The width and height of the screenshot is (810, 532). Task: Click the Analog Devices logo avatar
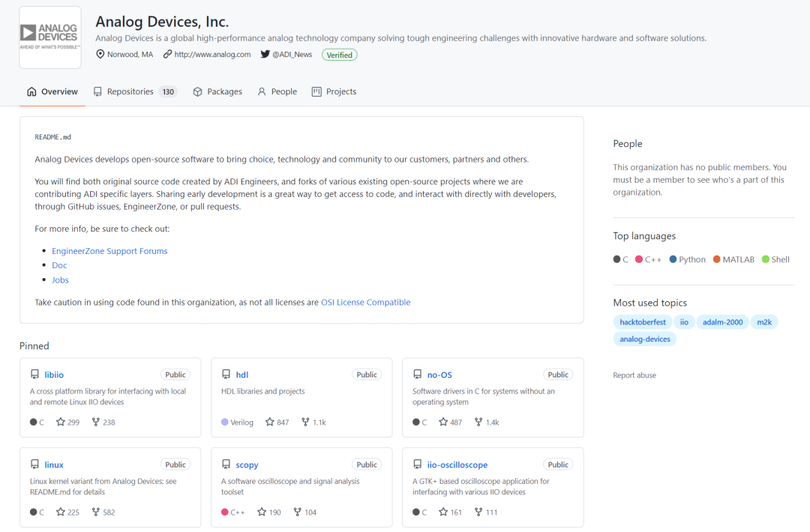[x=50, y=37]
